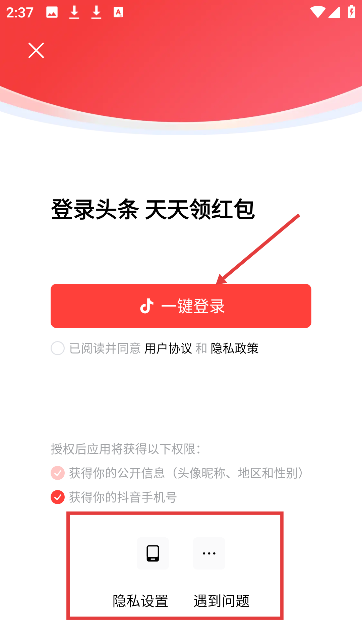Close the login screen with X icon
This screenshot has width=362, height=644.
click(x=36, y=50)
